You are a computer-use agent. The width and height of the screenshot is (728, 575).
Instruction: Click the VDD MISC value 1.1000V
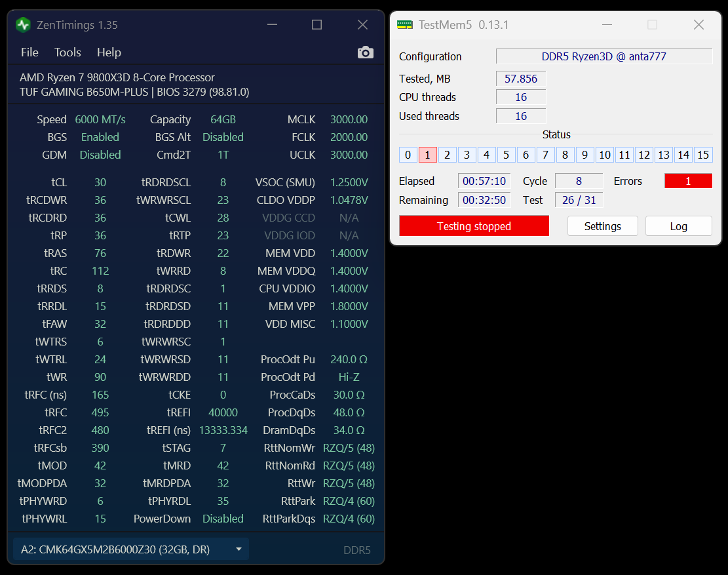click(349, 324)
